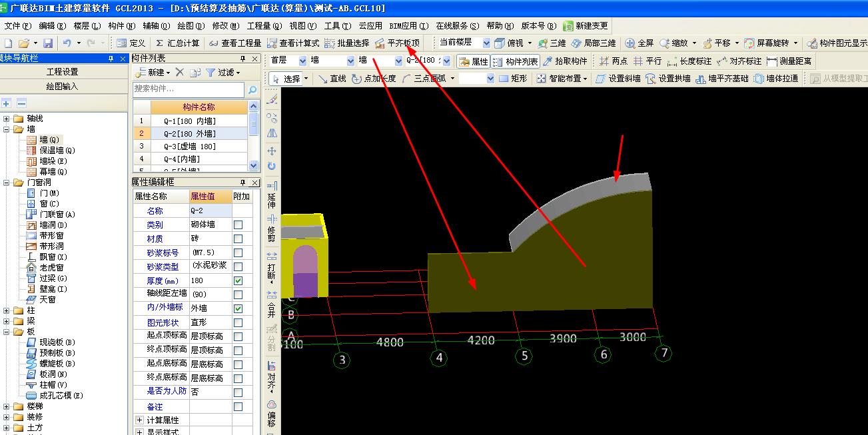868x435 pixels.
Task: Click 全屏 full screen tool
Action: pyautogui.click(x=640, y=43)
